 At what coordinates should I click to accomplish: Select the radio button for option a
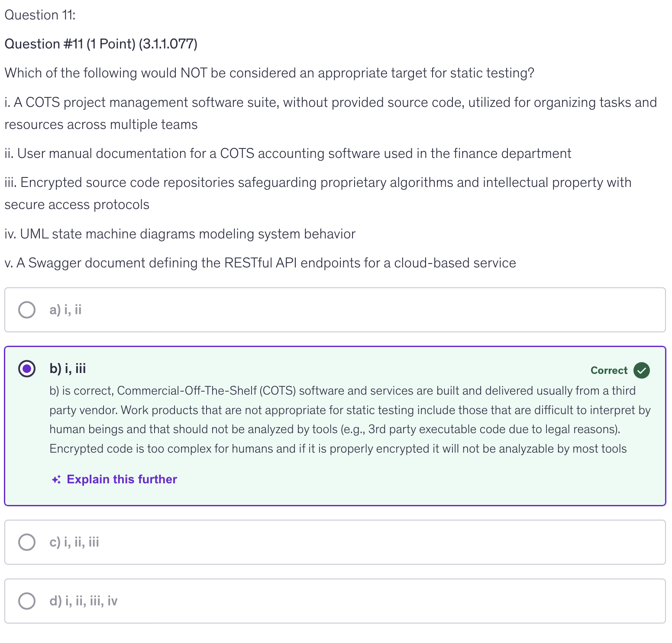[27, 310]
